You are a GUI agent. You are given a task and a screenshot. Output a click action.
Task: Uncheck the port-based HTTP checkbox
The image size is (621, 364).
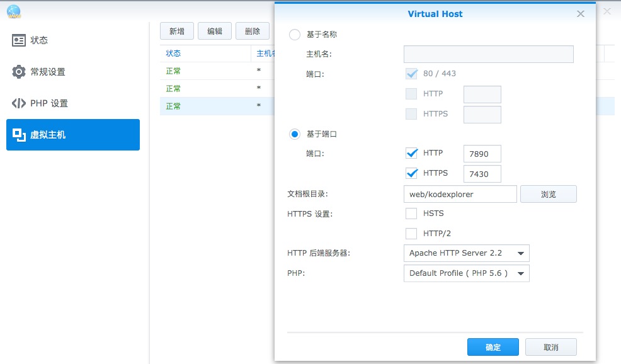[411, 153]
